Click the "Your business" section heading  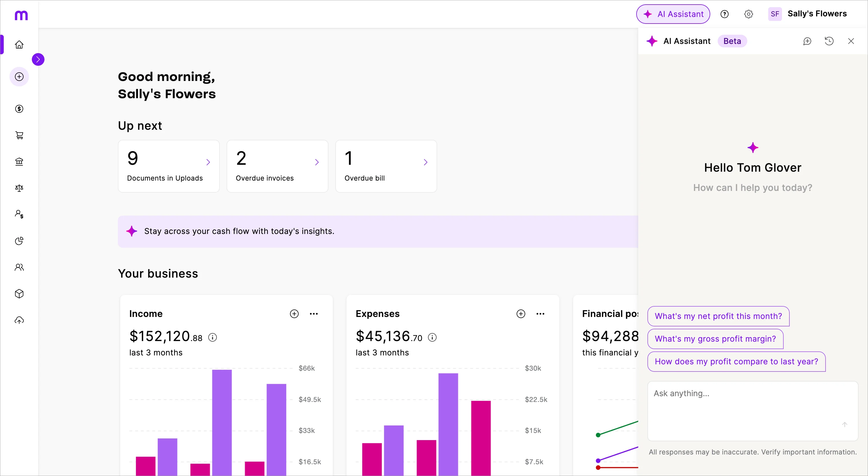158,274
